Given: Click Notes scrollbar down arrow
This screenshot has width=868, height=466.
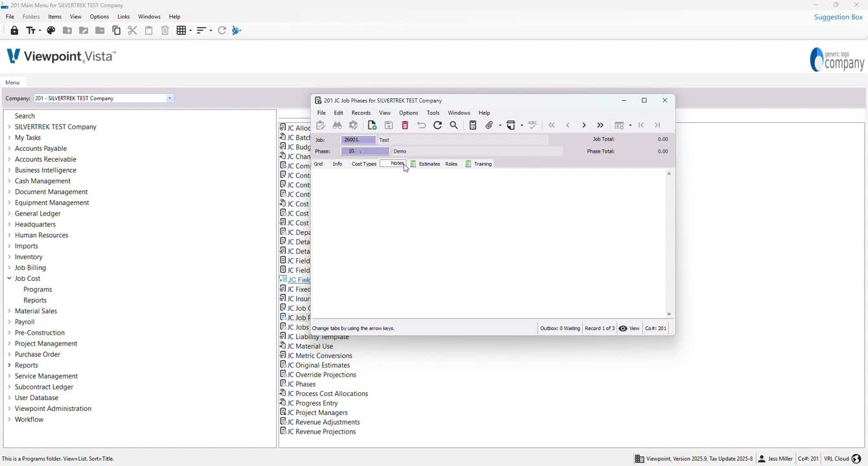Looking at the screenshot, I should (x=669, y=315).
